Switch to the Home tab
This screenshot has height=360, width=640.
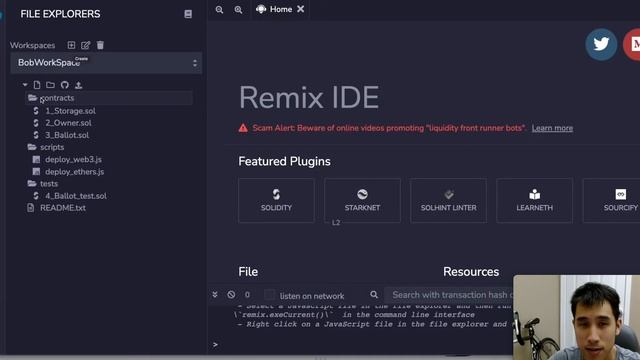point(280,9)
